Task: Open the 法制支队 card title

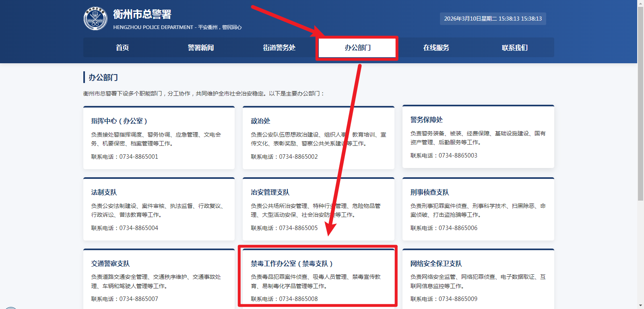Action: click(104, 192)
